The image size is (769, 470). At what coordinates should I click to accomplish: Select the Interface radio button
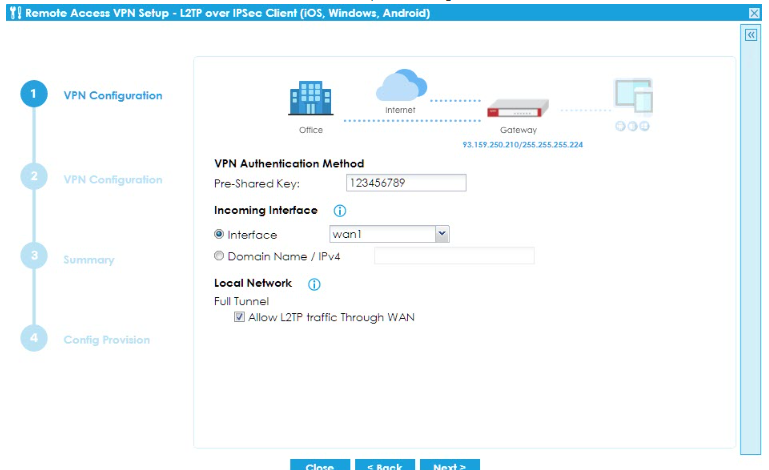[x=220, y=234]
